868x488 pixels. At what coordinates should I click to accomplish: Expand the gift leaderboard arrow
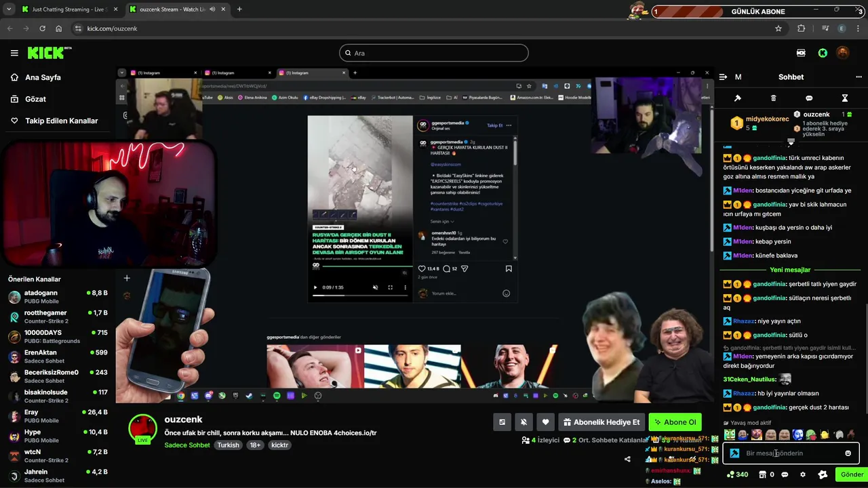pos(791,142)
